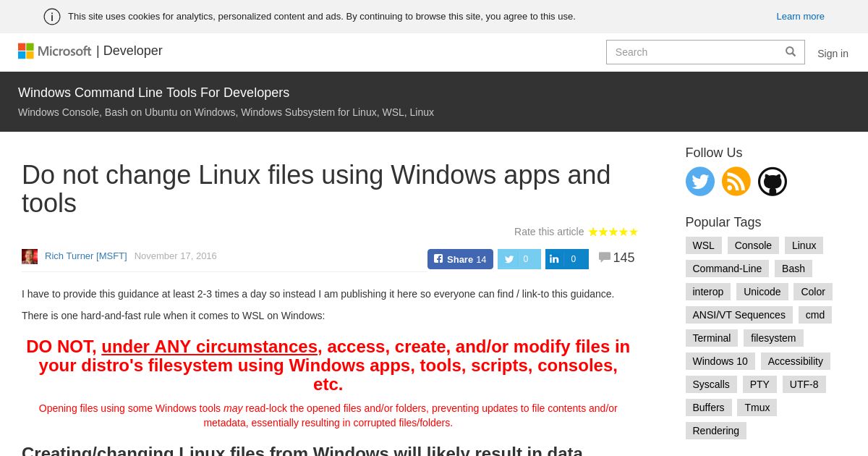This screenshot has width=868, height=456.
Task: Open the Developer site link
Action: pos(132,51)
